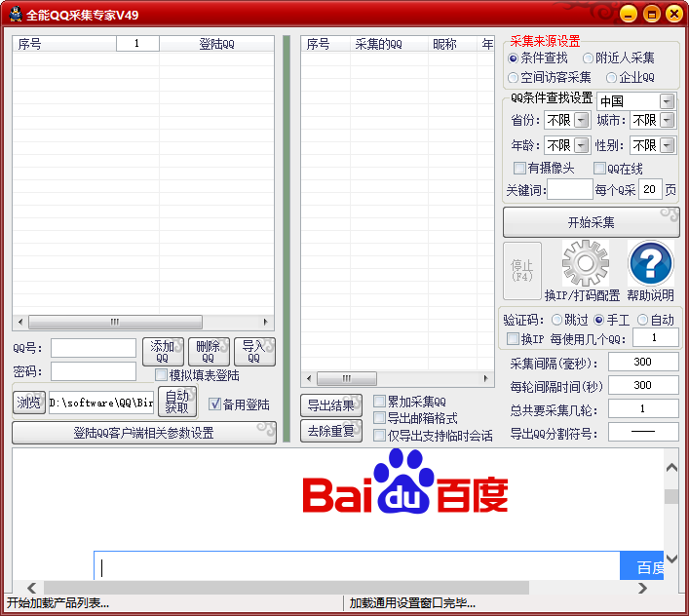
Task: Enable the 有摄像头 checkbox
Action: coord(519,168)
